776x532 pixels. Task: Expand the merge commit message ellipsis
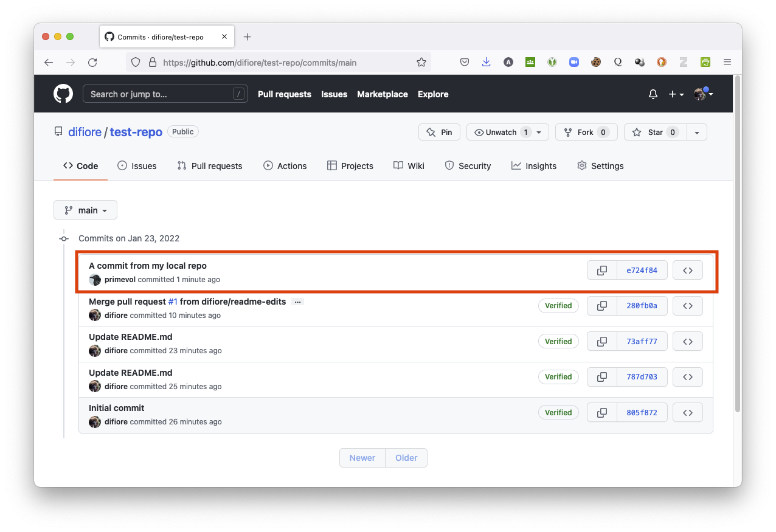point(297,302)
